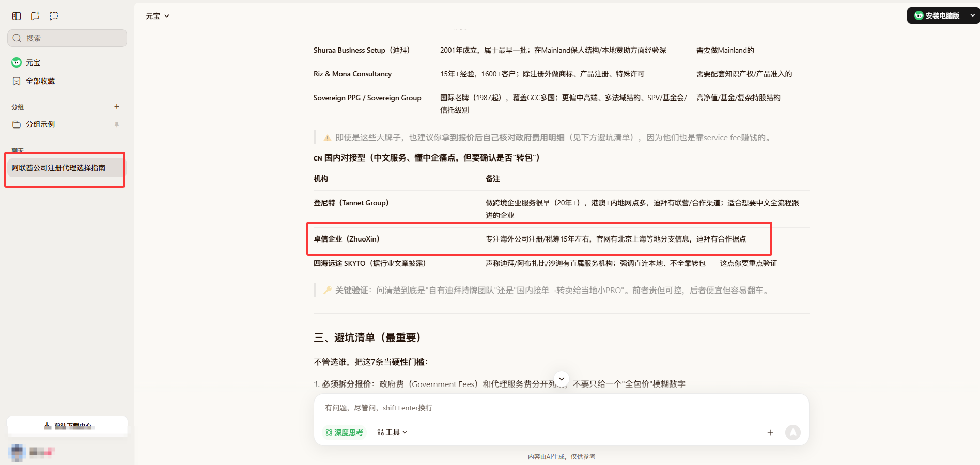
Task: Click the Riz & Mona Consultancy cell
Action: pyautogui.click(x=352, y=74)
